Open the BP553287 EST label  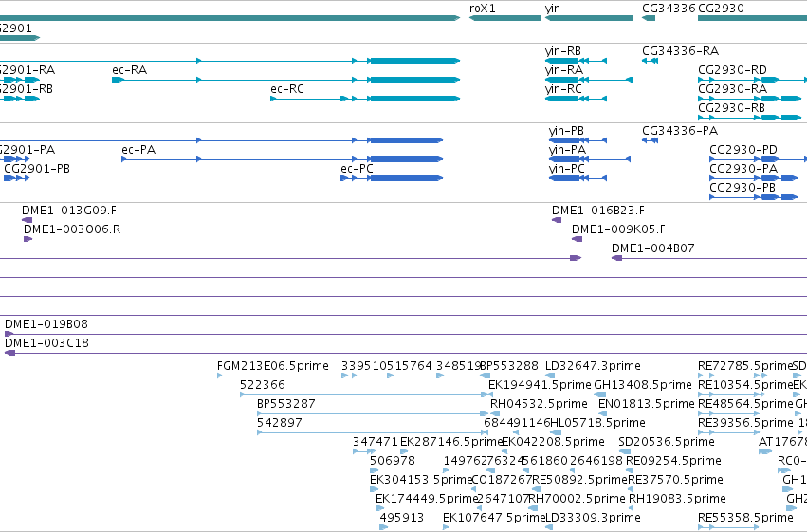pyautogui.click(x=286, y=404)
